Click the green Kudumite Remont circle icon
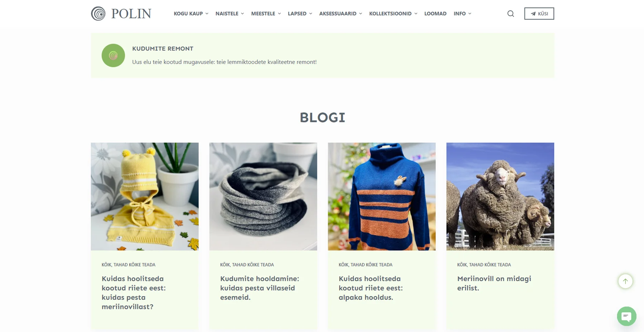The height and width of the screenshot is (332, 644). pyautogui.click(x=113, y=56)
